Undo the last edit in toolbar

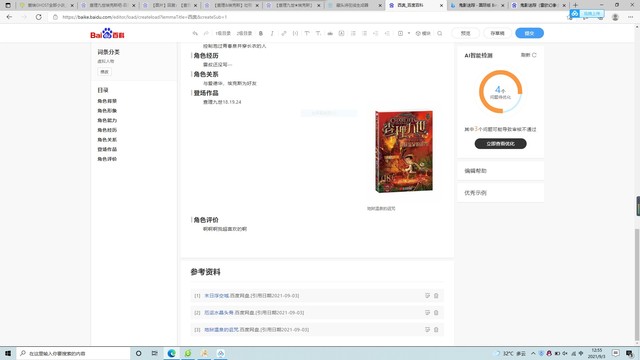(x=195, y=33)
